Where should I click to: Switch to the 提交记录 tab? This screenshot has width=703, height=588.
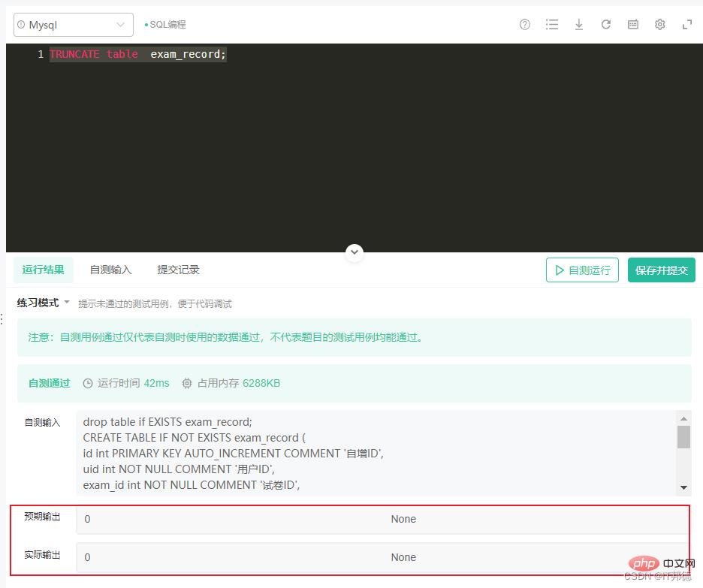tap(178, 270)
